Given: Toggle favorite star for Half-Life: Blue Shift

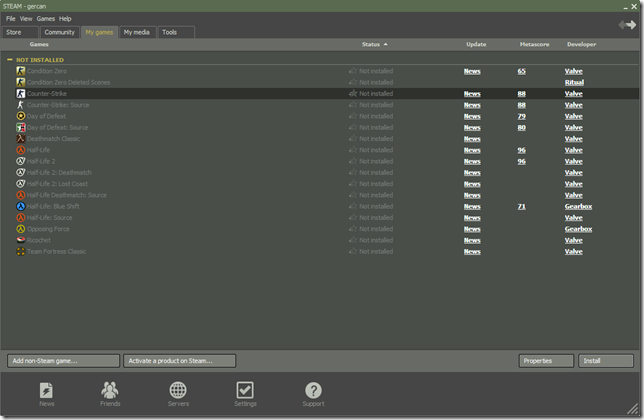Looking at the screenshot, I should point(353,206).
